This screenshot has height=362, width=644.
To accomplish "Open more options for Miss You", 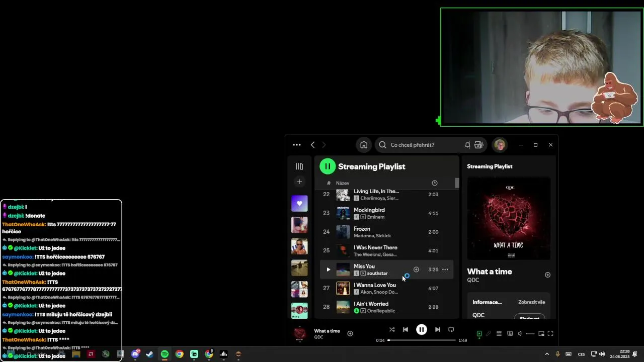I will tap(445, 269).
